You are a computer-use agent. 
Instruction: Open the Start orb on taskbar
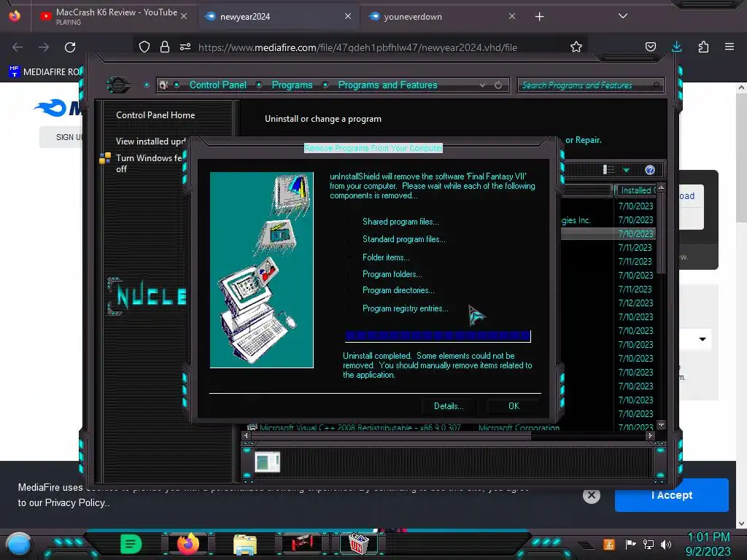point(19,545)
